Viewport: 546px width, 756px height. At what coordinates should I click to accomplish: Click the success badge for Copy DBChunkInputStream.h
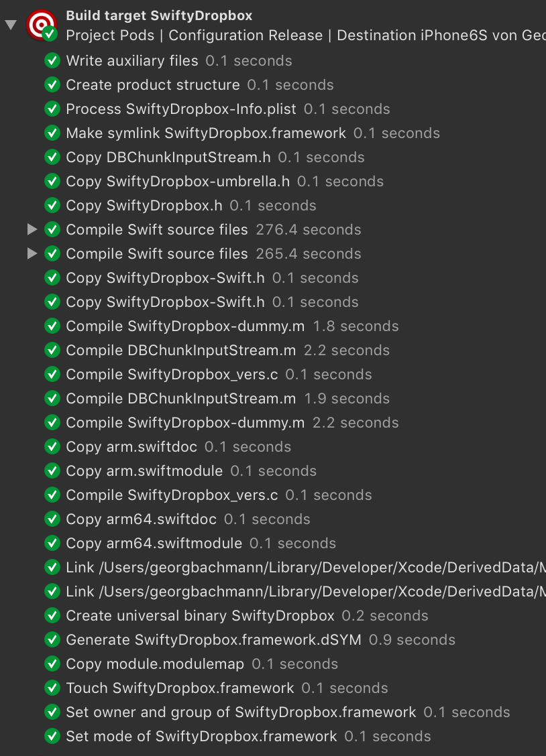coord(52,157)
